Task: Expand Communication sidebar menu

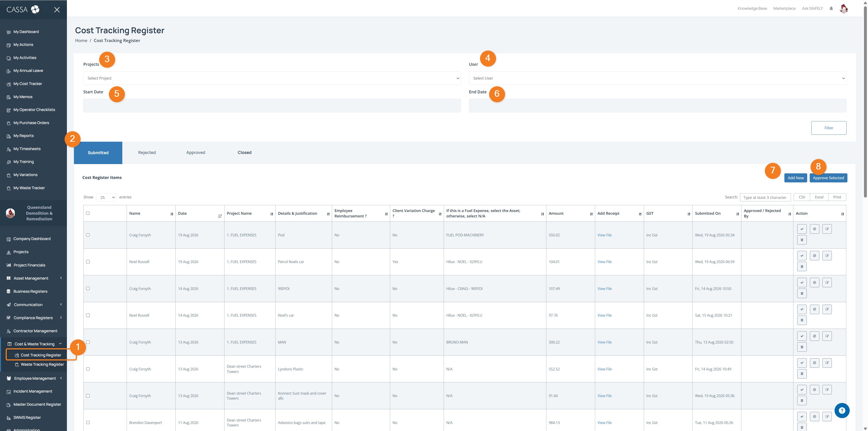Action: pyautogui.click(x=34, y=305)
